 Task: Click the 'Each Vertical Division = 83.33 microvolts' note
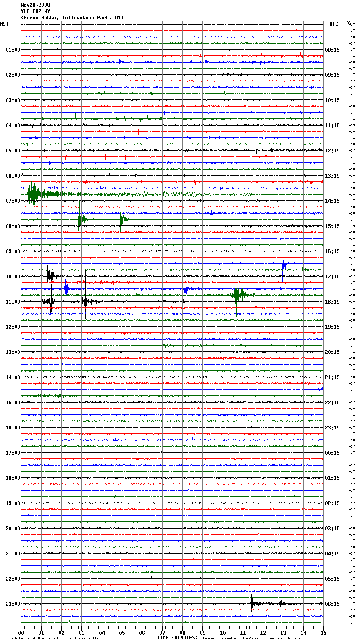[x=53, y=638]
